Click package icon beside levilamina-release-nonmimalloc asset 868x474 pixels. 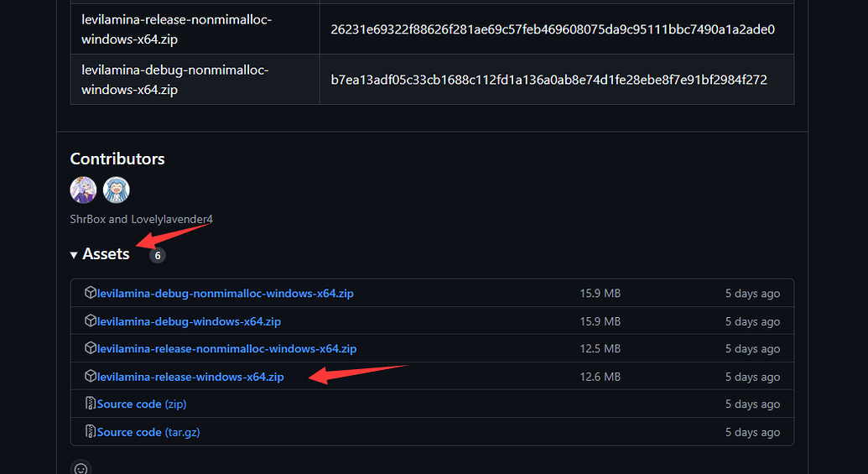pyautogui.click(x=91, y=348)
